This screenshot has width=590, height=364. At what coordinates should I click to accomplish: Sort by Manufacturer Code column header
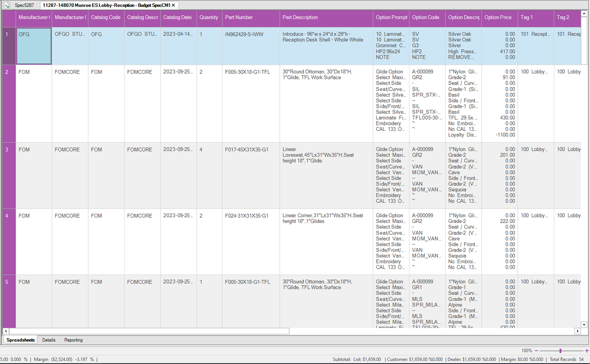[x=34, y=17]
